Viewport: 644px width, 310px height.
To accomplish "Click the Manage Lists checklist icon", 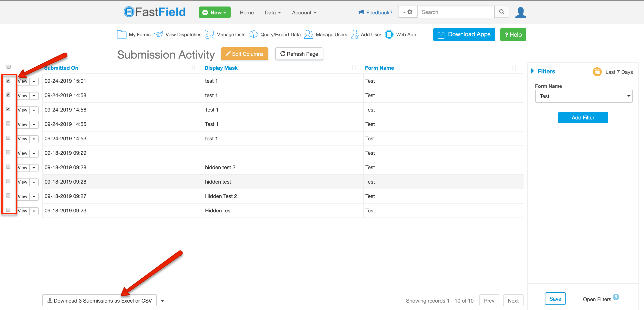I will (209, 34).
